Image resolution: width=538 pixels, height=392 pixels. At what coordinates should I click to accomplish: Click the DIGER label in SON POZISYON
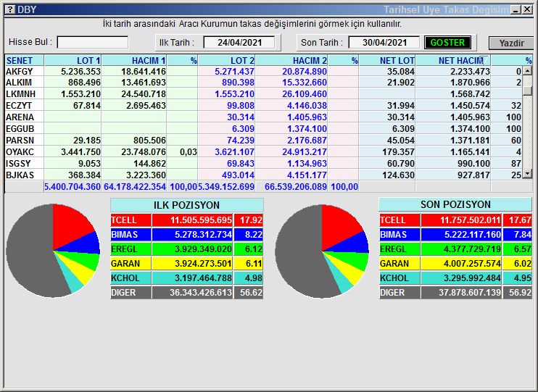point(392,293)
